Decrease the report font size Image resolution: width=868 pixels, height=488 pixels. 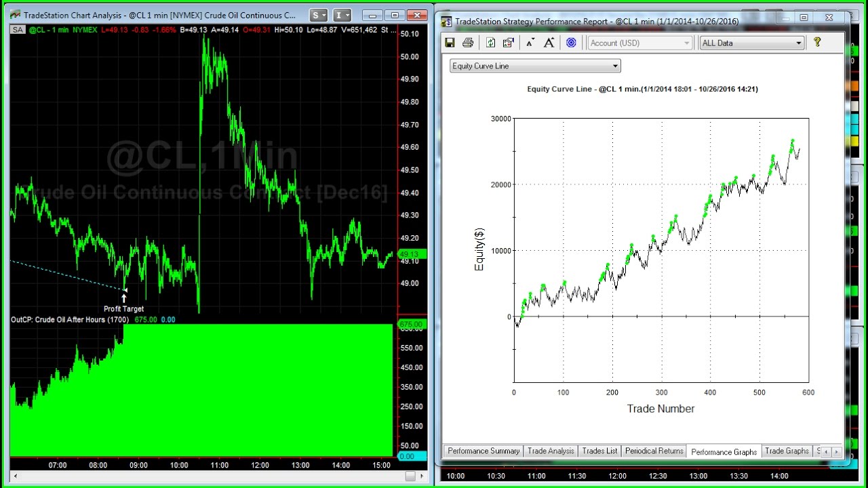click(x=530, y=43)
